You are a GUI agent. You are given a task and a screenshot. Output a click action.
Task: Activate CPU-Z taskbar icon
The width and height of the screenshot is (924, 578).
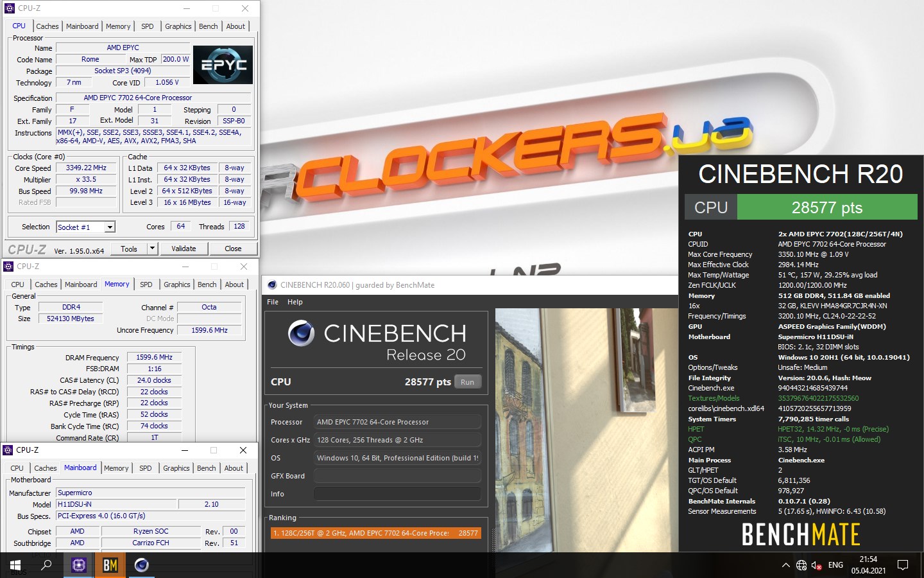click(79, 565)
